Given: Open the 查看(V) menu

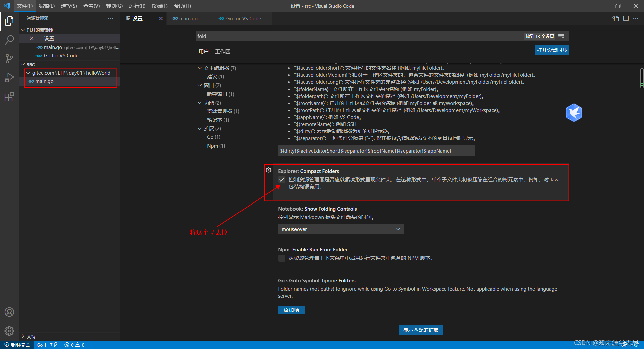Looking at the screenshot, I should (91, 6).
